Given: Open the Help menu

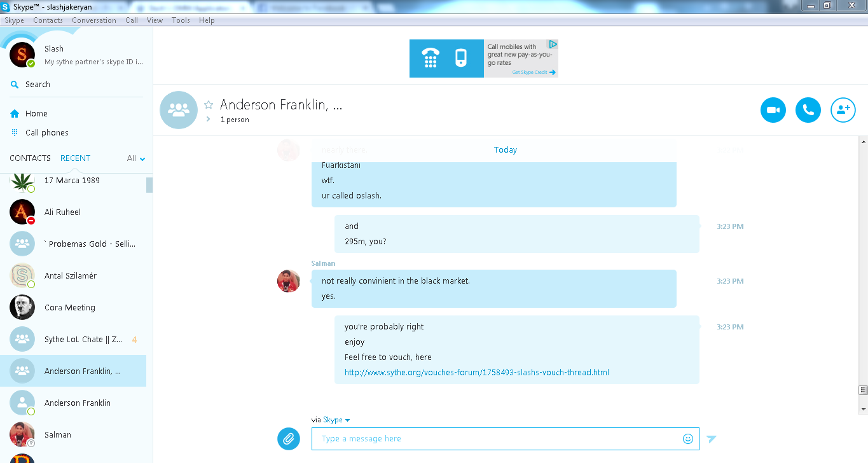Looking at the screenshot, I should [x=207, y=20].
